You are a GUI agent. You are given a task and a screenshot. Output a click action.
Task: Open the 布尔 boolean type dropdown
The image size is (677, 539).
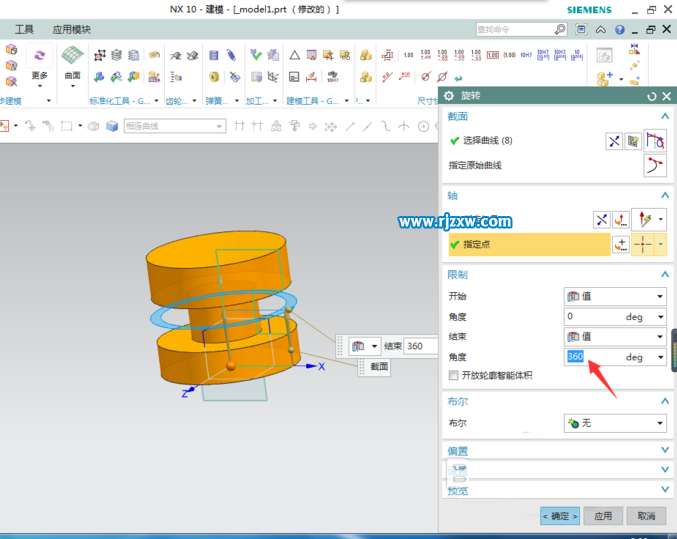(x=614, y=423)
